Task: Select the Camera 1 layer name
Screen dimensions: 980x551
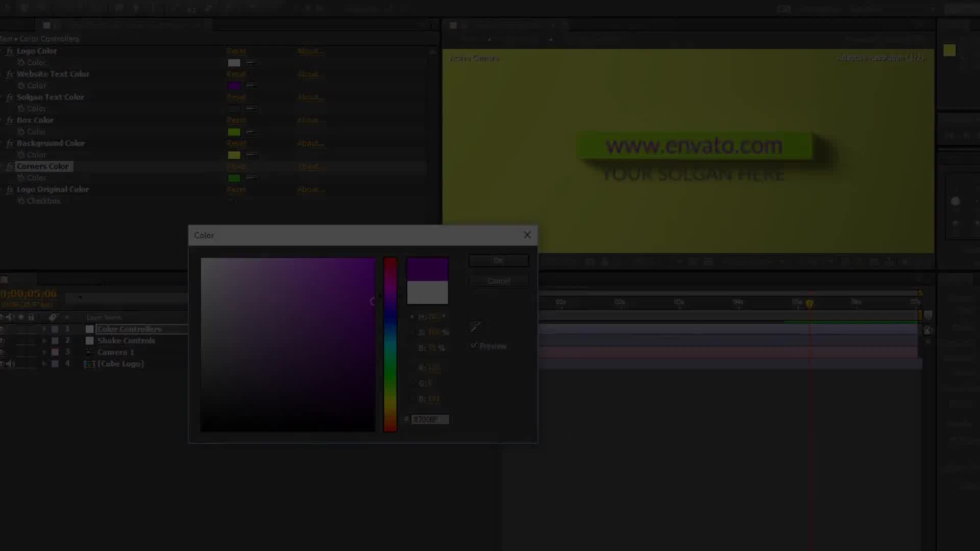Action: [116, 352]
